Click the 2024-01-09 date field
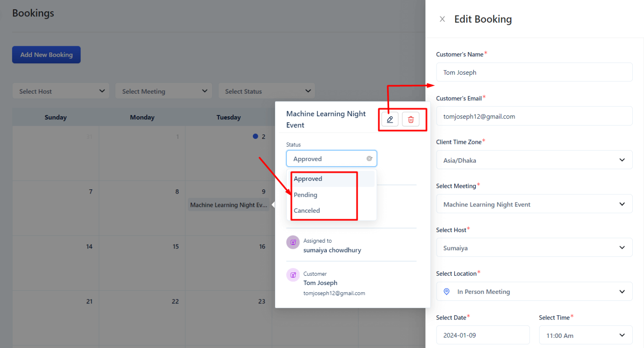 483,335
